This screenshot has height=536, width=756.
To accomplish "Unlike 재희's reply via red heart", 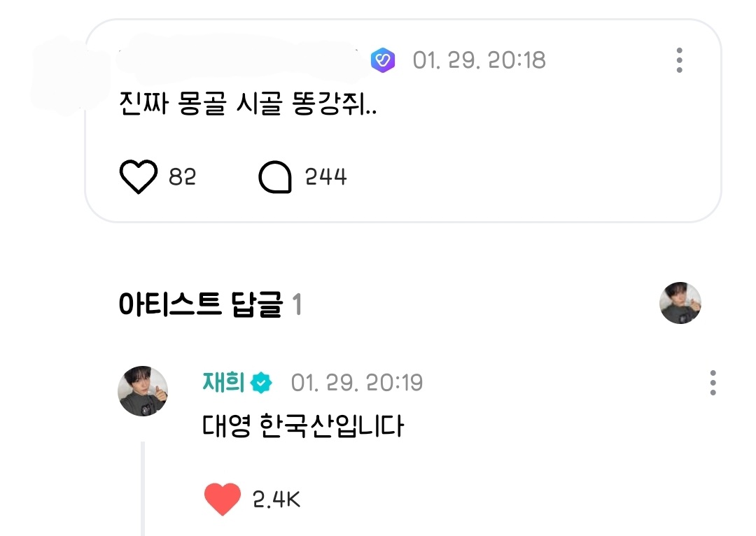I will click(223, 499).
